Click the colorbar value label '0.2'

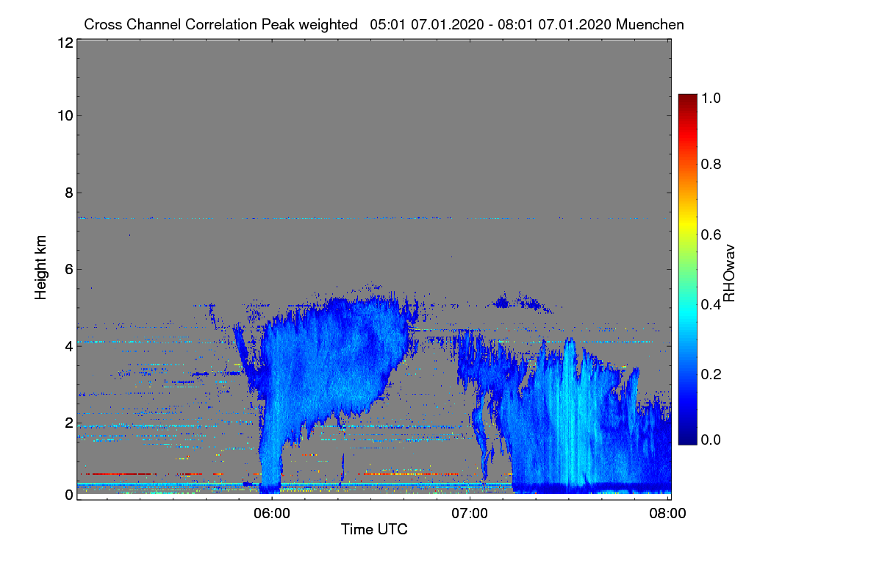pyautogui.click(x=710, y=374)
